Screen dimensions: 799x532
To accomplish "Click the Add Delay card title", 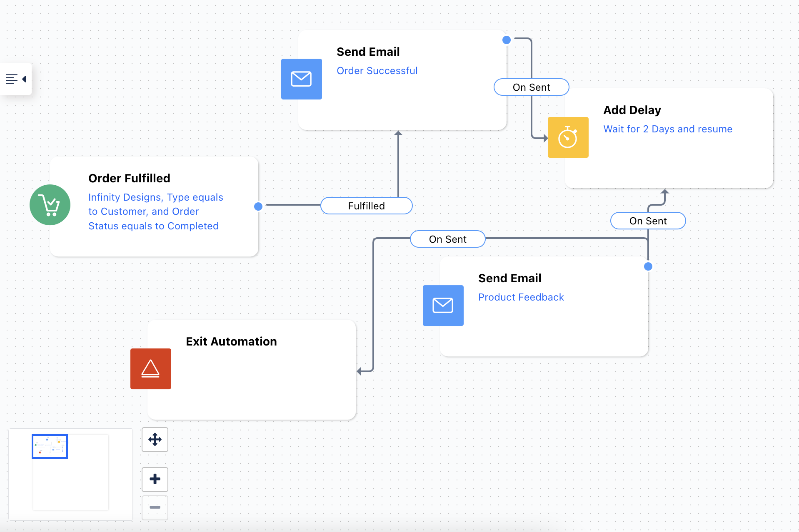I will coord(632,110).
